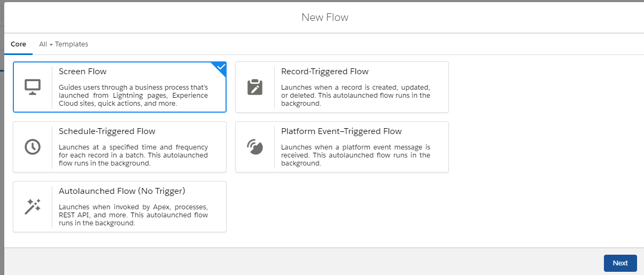Select the "Screen Flow" title text
The height and width of the screenshot is (275, 644).
(82, 72)
